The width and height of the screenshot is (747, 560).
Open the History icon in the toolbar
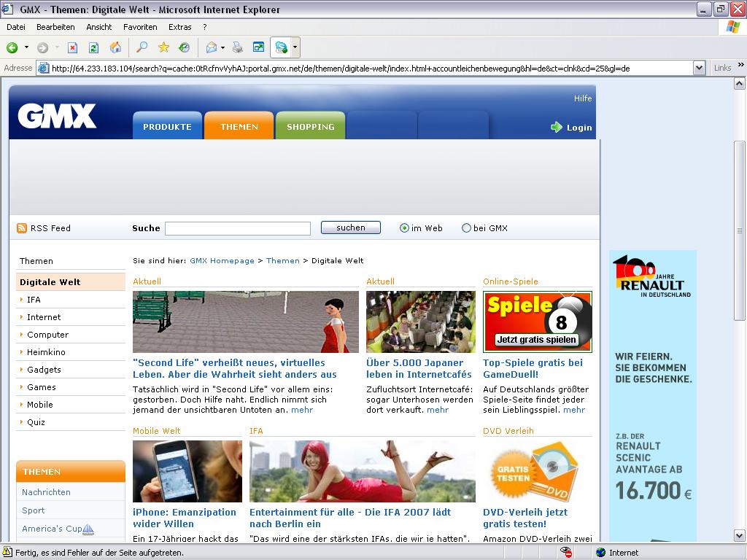point(185,47)
